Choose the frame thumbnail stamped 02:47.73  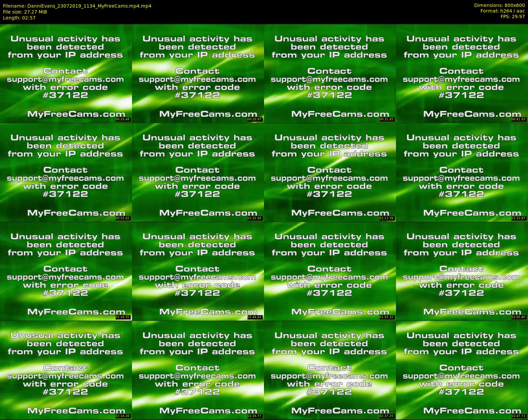coord(462,370)
